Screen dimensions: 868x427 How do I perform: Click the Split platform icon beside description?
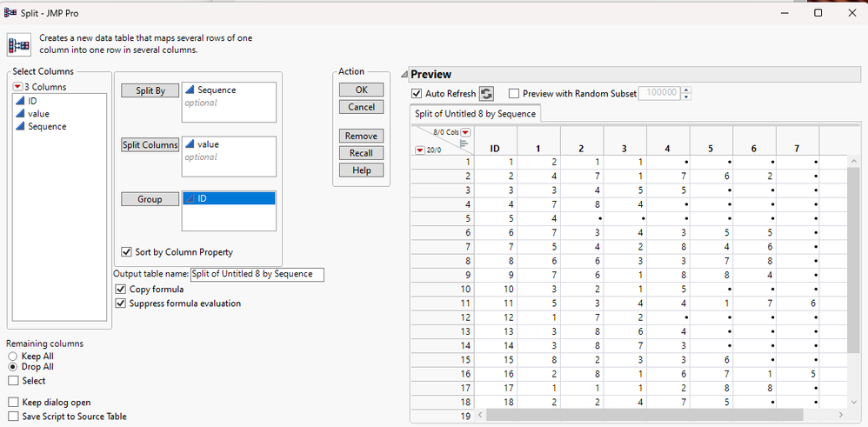coord(18,44)
